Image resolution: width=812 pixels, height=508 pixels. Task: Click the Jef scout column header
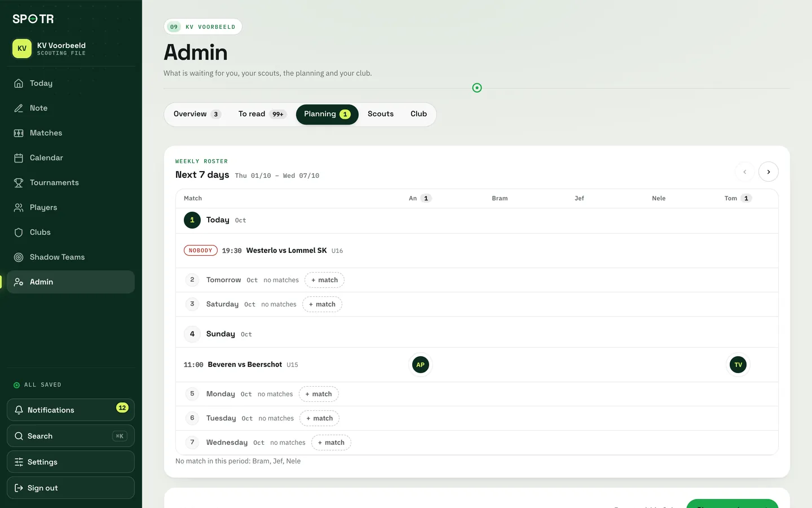click(x=579, y=198)
